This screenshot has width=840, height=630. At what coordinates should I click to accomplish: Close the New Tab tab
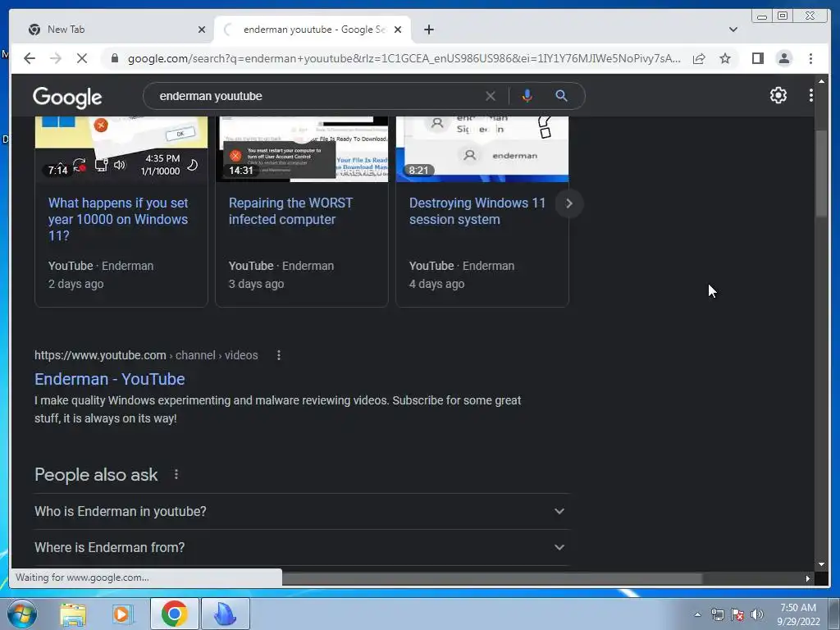[202, 30]
